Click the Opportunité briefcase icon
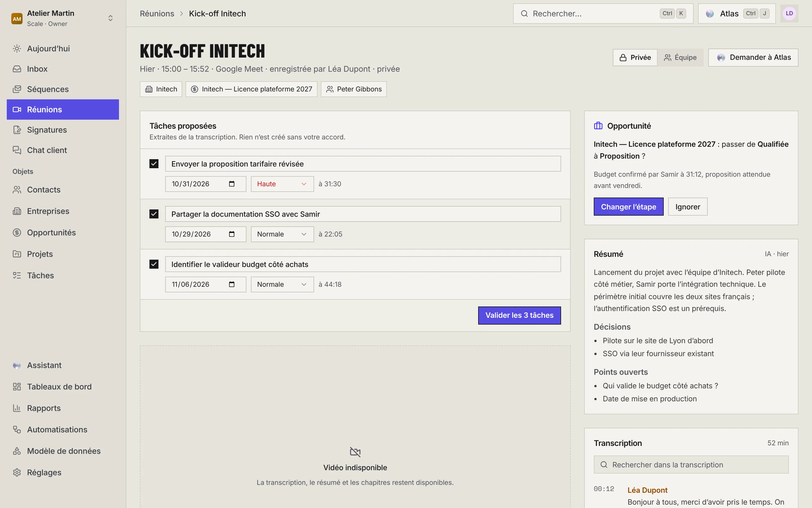 tap(598, 126)
